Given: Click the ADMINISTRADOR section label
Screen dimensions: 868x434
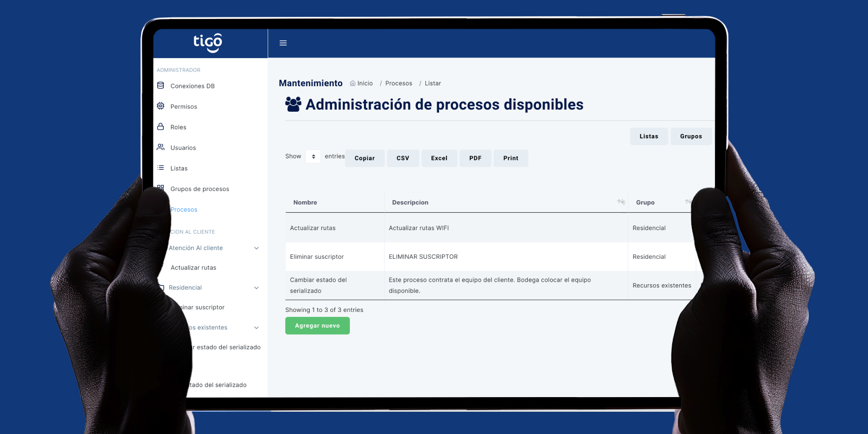Looking at the screenshot, I should pyautogui.click(x=178, y=71).
